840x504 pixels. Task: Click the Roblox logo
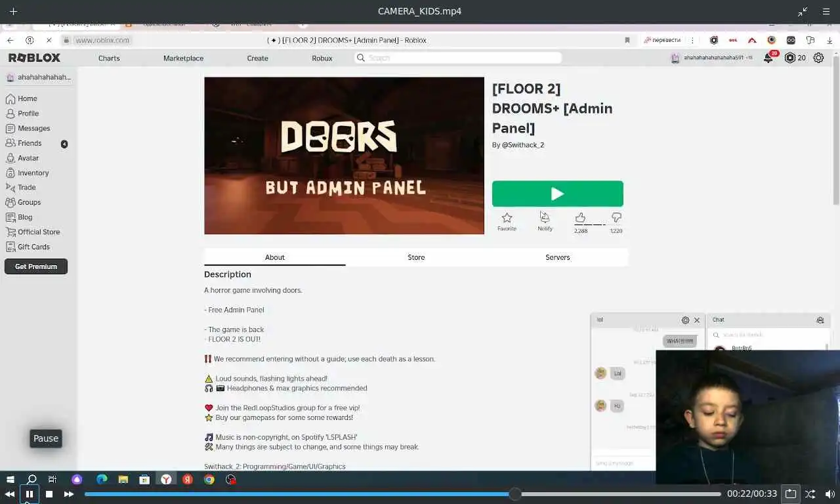34,58
